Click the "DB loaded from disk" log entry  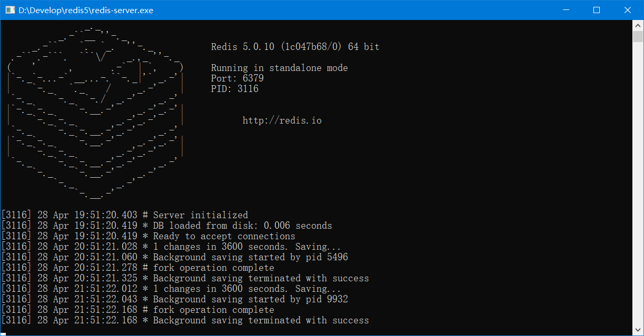click(x=242, y=226)
